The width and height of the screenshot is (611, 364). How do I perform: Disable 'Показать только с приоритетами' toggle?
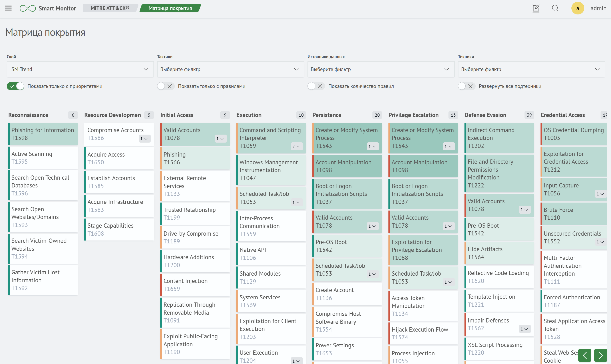15,86
